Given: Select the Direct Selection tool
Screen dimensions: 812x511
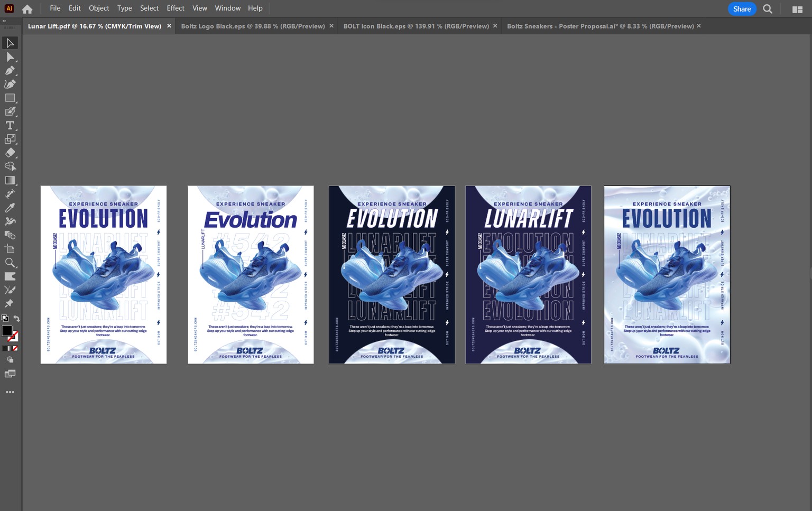Looking at the screenshot, I should click(x=10, y=57).
